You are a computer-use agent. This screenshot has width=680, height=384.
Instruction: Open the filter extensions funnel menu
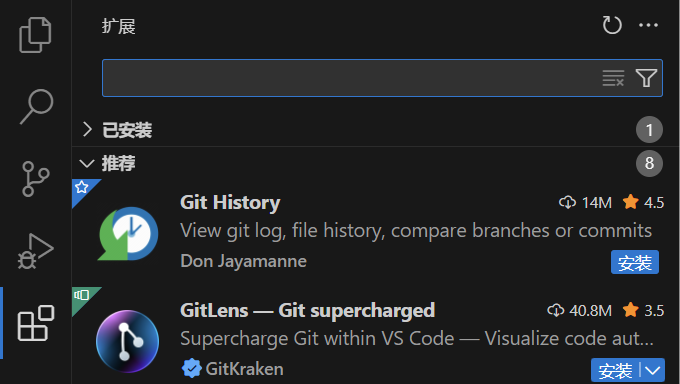pyautogui.click(x=646, y=78)
